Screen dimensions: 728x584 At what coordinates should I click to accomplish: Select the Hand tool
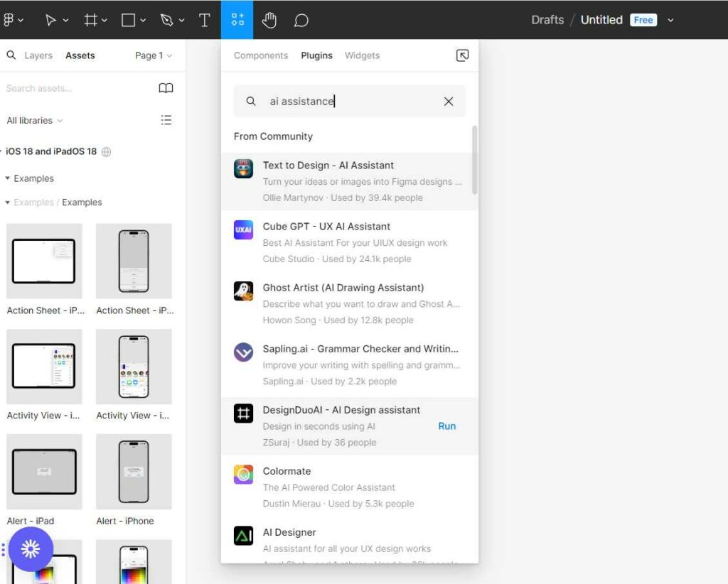point(269,20)
